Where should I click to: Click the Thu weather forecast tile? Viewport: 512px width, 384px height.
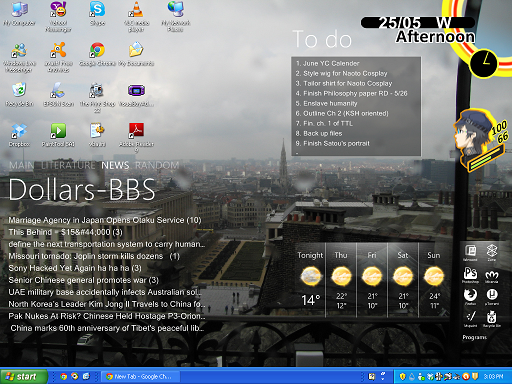tap(341, 279)
